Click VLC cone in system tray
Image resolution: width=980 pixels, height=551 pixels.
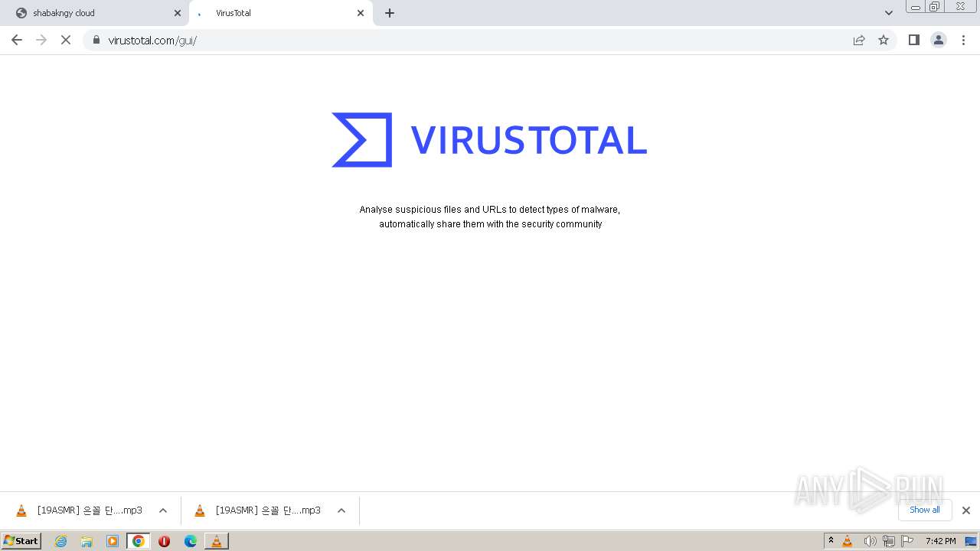coord(848,541)
